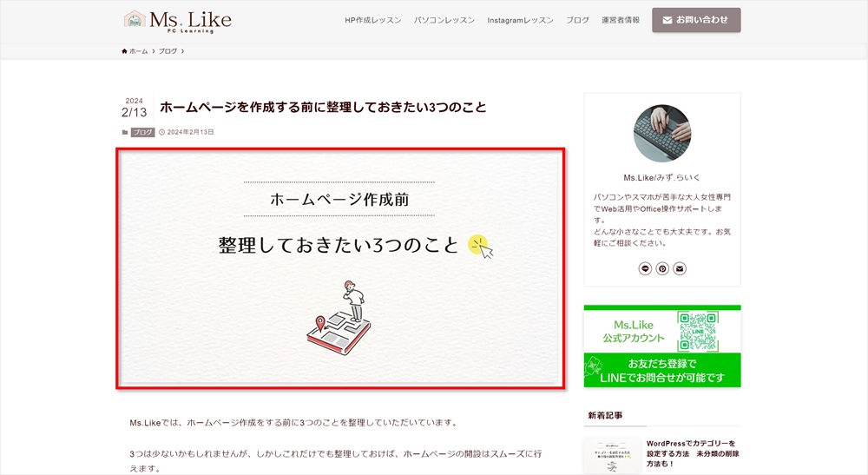
Task: Click the new article thumbnail in sidebar
Action: [x=612, y=456]
